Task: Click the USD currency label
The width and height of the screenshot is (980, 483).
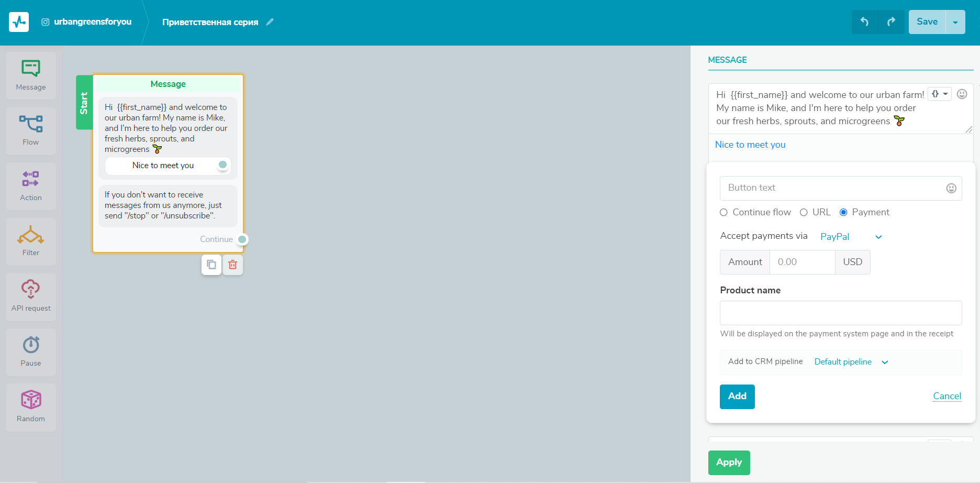Action: tap(852, 262)
